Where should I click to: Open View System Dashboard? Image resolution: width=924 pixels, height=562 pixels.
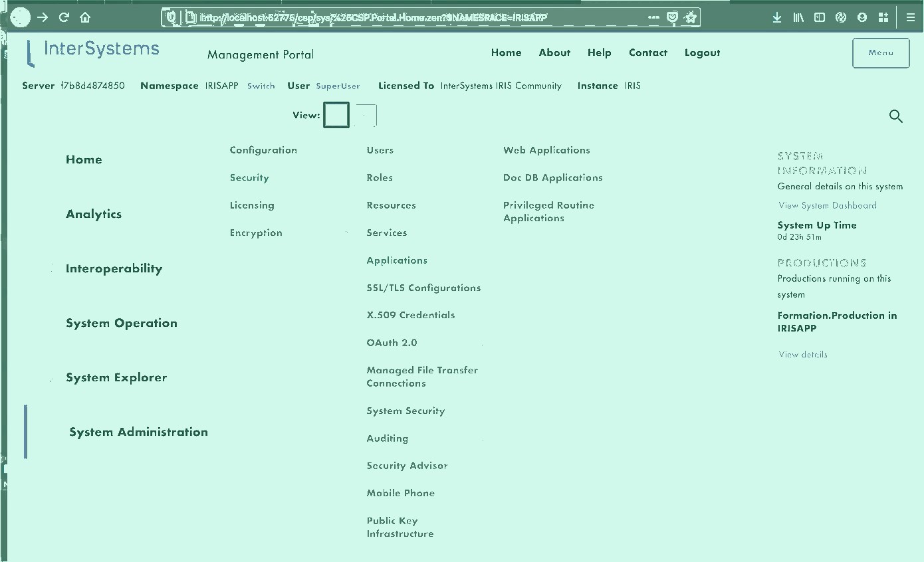[827, 205]
